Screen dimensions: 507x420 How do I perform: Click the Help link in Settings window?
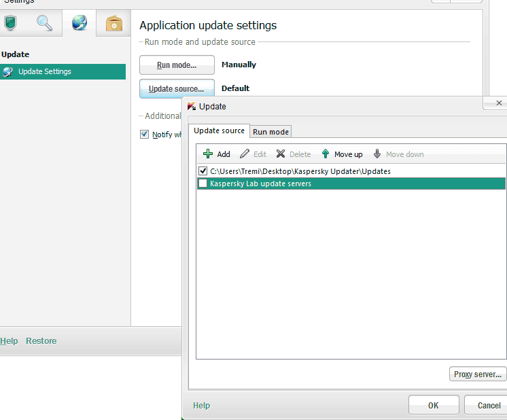click(9, 340)
